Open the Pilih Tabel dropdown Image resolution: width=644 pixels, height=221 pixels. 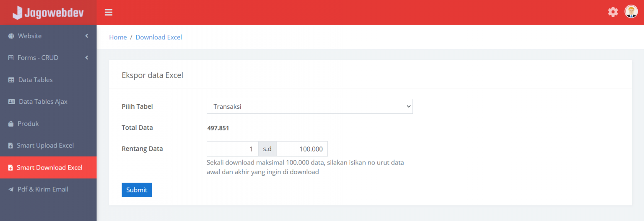click(x=309, y=106)
